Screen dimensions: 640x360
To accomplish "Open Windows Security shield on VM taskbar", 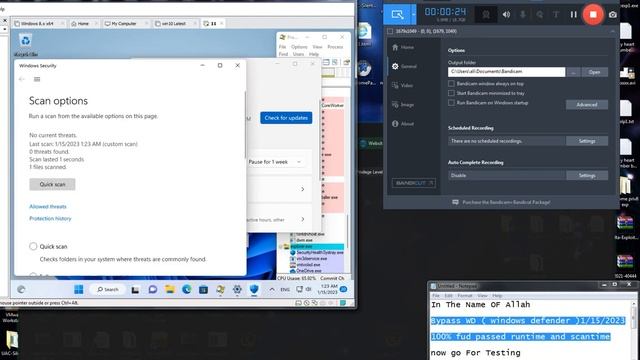I will 254,289.
